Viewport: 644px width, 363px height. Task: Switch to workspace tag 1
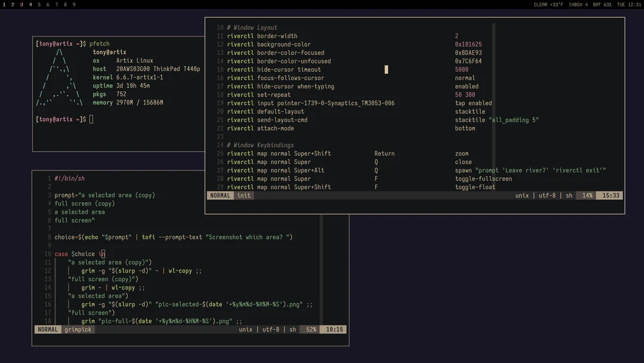[x=4, y=5]
